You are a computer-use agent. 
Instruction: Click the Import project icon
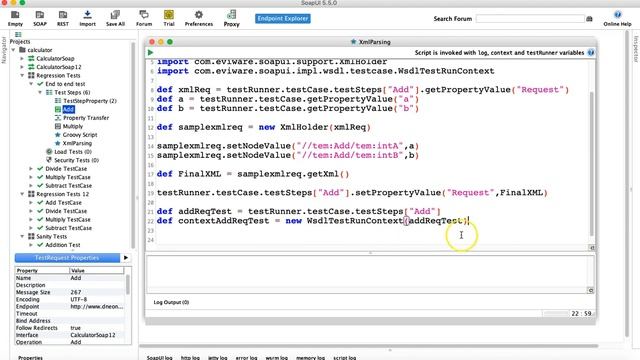click(87, 16)
